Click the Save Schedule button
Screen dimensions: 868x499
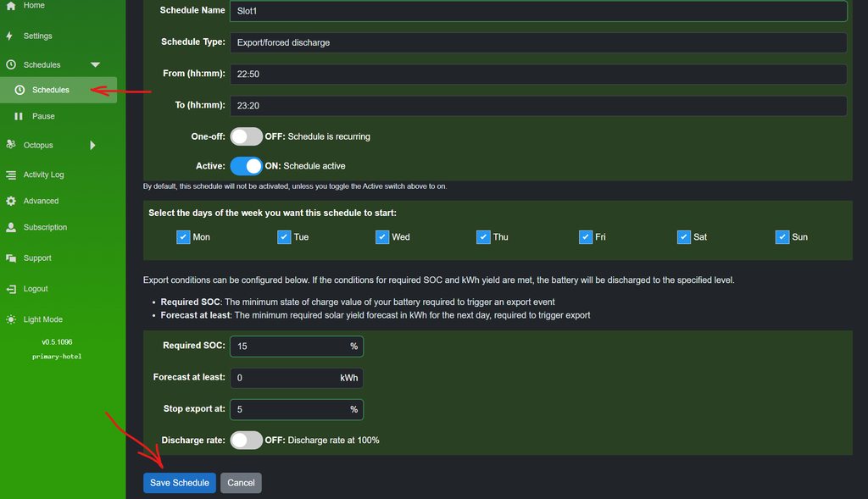[179, 483]
